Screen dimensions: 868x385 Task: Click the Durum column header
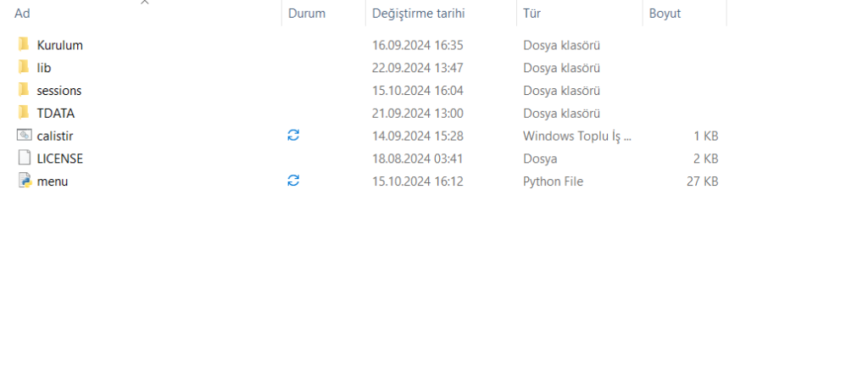pos(306,14)
